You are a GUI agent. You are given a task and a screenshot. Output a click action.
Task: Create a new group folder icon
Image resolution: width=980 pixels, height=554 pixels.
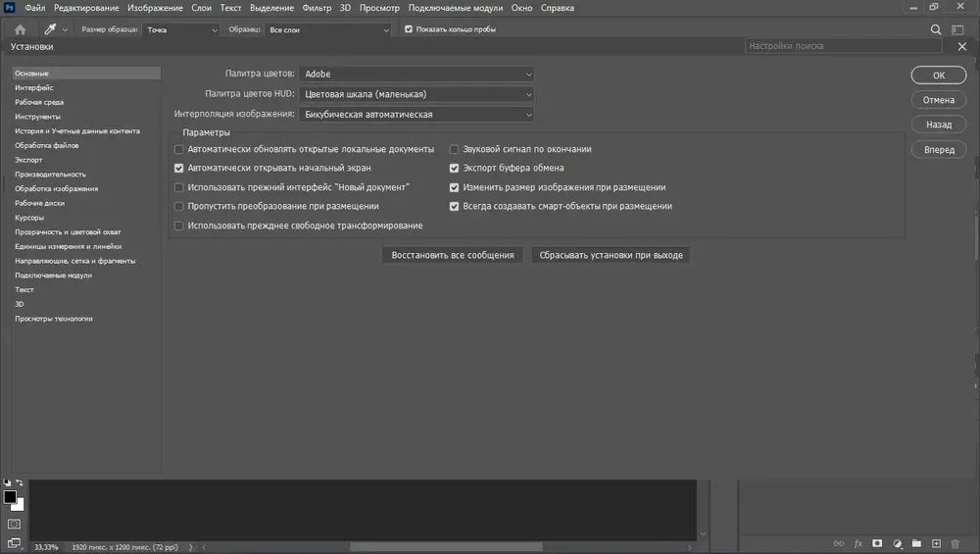tap(916, 543)
